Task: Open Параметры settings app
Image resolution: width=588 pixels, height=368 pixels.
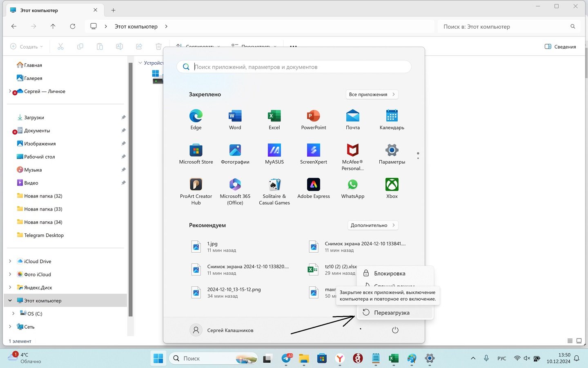Action: (x=392, y=154)
